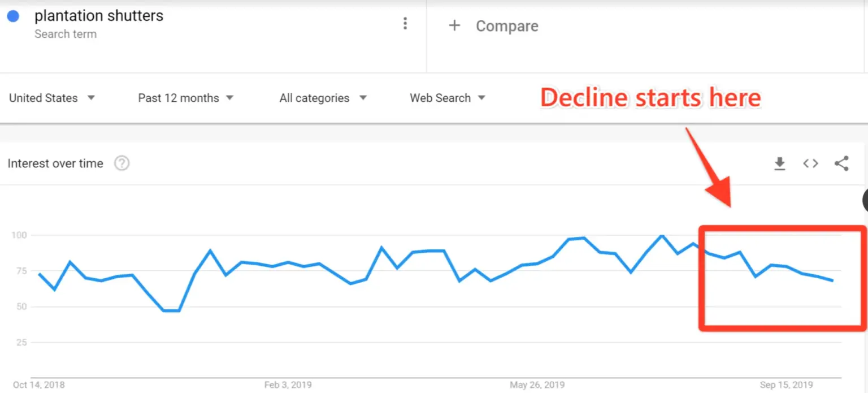This screenshot has height=393, width=868.
Task: Click the dark circle at the right edge
Action: 865,200
